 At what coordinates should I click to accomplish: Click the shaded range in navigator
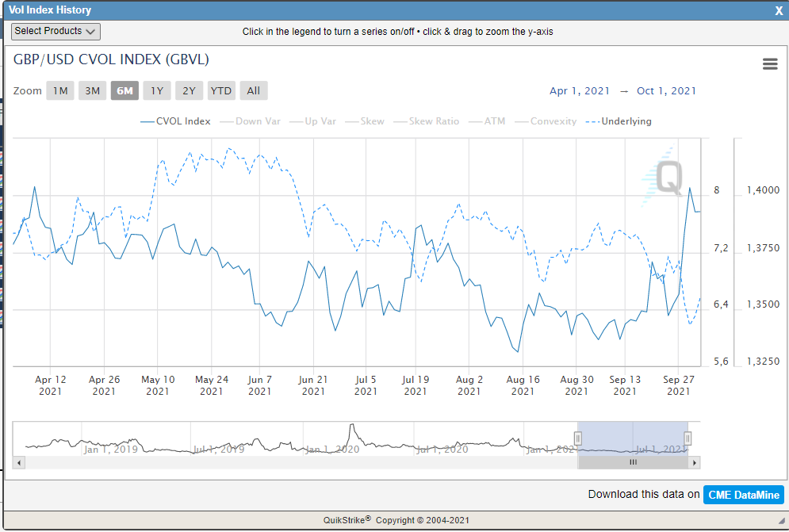point(633,438)
